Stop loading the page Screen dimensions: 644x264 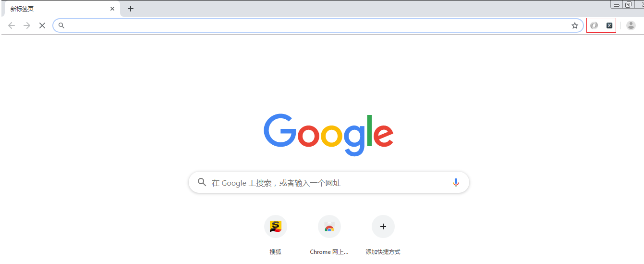(42, 25)
